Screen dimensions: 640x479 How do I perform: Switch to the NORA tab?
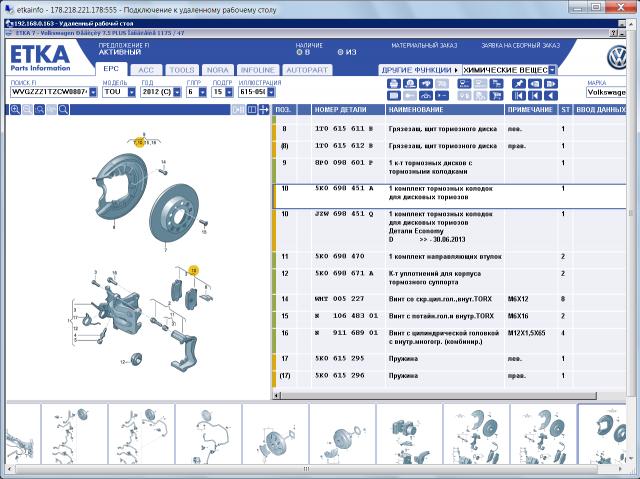pyautogui.click(x=218, y=70)
